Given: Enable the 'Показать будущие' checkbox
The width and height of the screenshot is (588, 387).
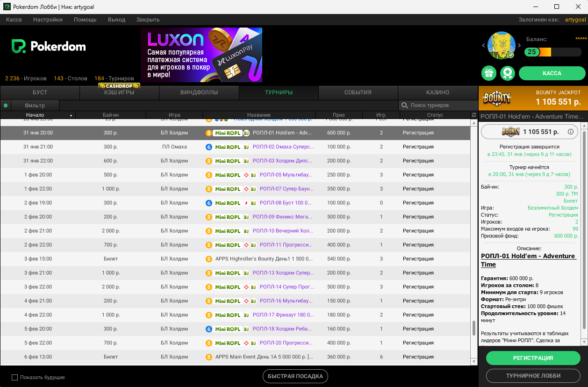Looking at the screenshot, I should pos(14,377).
